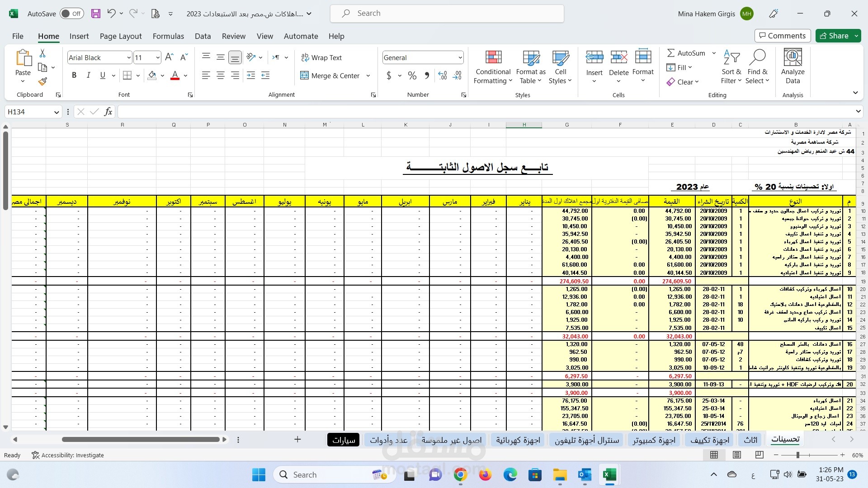Open Format as Table gallery

(531, 67)
